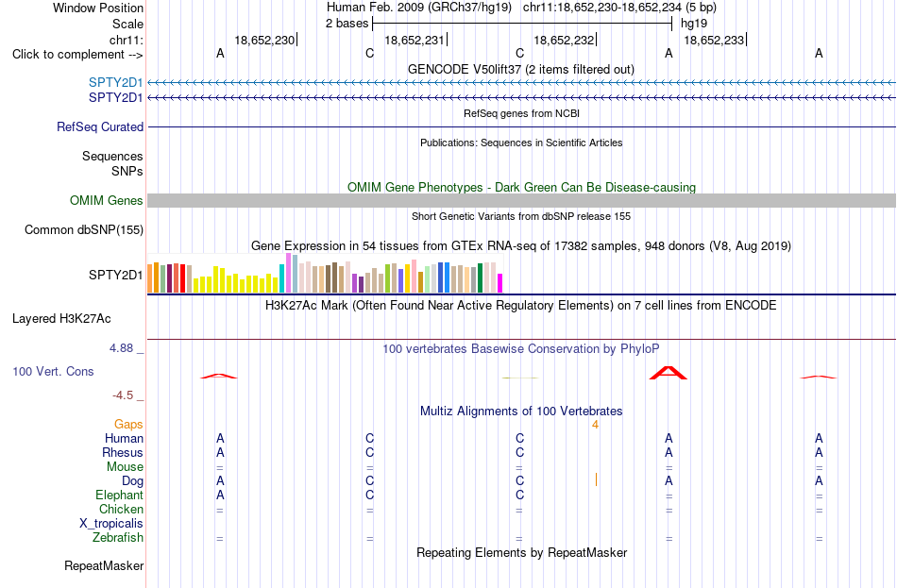Open the SPTY2D1 GTEx expression bar chart
Screen dimensions: 897x588
325,274
